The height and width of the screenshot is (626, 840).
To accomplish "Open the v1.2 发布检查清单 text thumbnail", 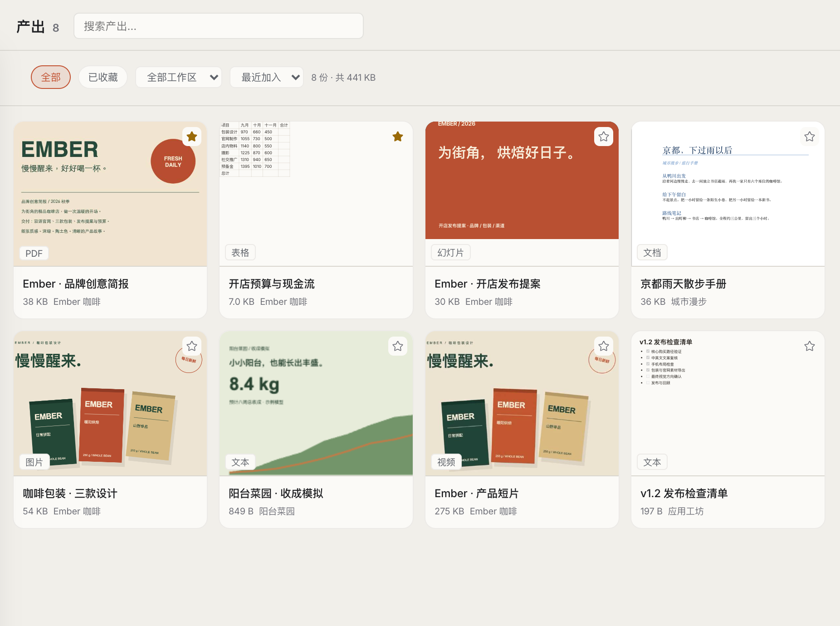I will pos(728,403).
